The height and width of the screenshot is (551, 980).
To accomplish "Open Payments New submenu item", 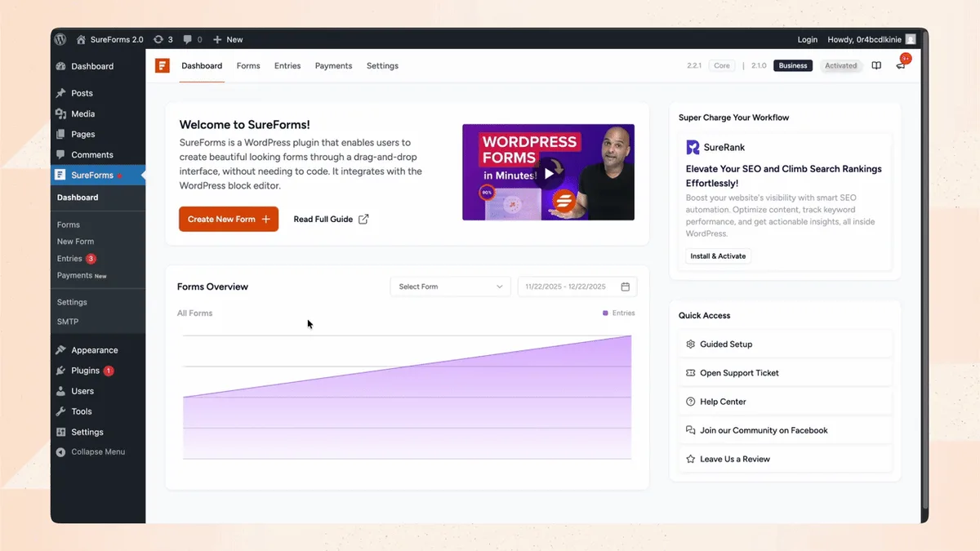I will (x=82, y=276).
